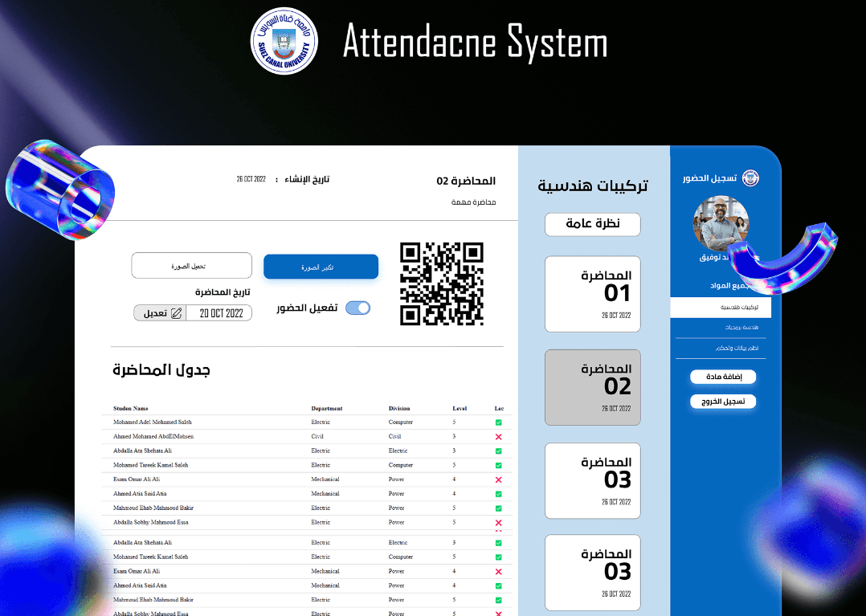Click the تسجيل الحضور sidebar title
Screen dimensions: 866x616
[x=709, y=178]
